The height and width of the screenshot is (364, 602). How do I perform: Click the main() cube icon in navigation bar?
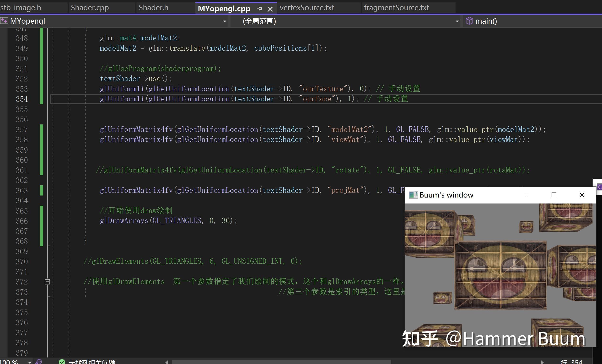(470, 21)
